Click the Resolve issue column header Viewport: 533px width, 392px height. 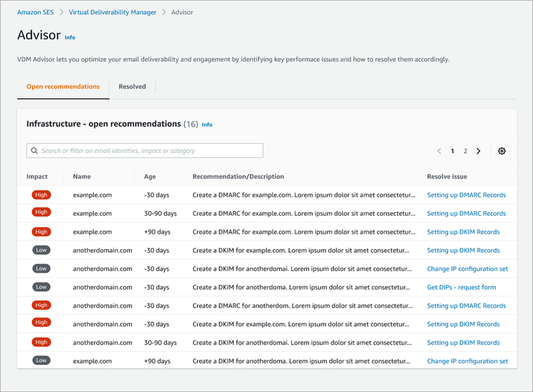(x=447, y=176)
